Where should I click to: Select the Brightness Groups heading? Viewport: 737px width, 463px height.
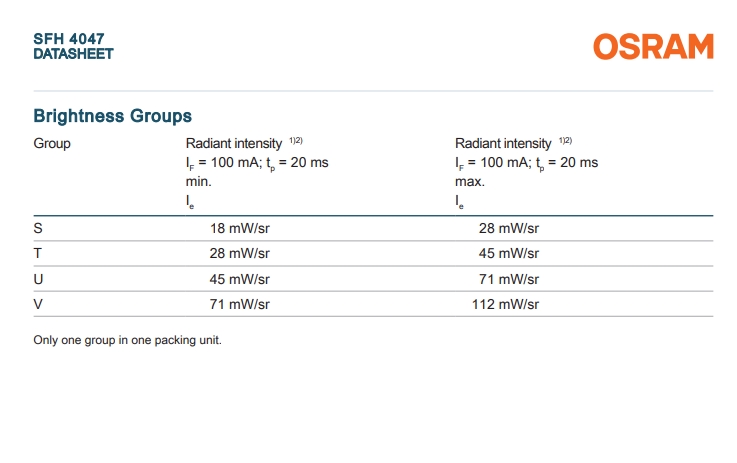[x=112, y=116]
